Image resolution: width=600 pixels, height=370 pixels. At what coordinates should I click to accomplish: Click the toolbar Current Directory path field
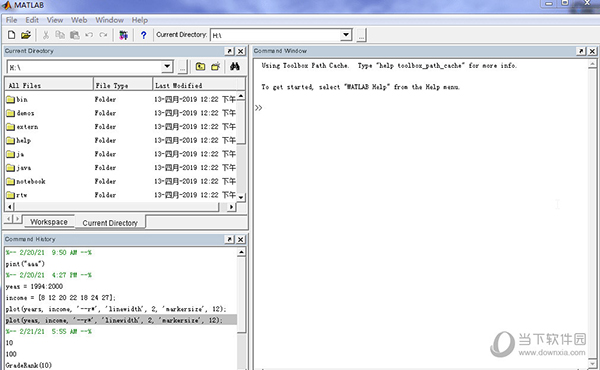click(276, 35)
